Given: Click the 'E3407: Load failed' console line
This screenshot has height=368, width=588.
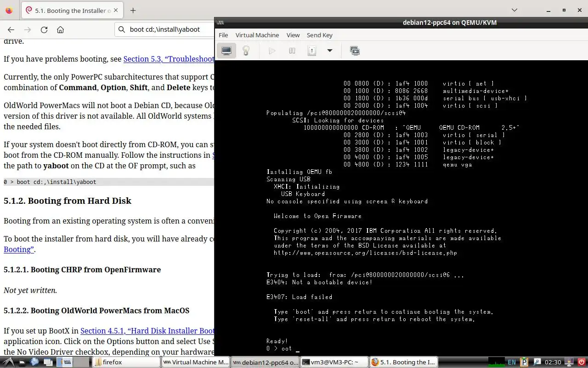Looking at the screenshot, I should 299,297.
